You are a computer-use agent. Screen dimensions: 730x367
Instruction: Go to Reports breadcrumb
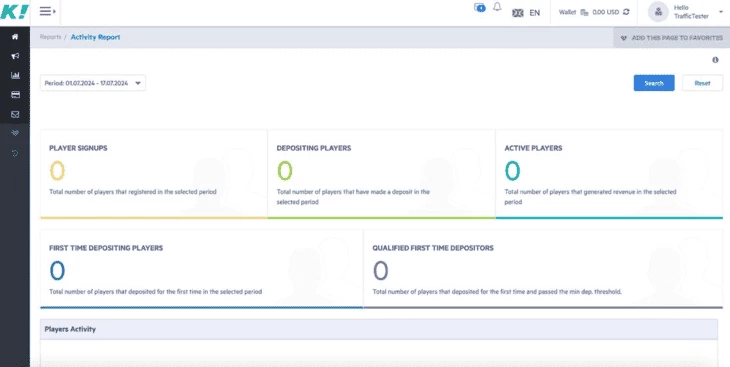50,37
